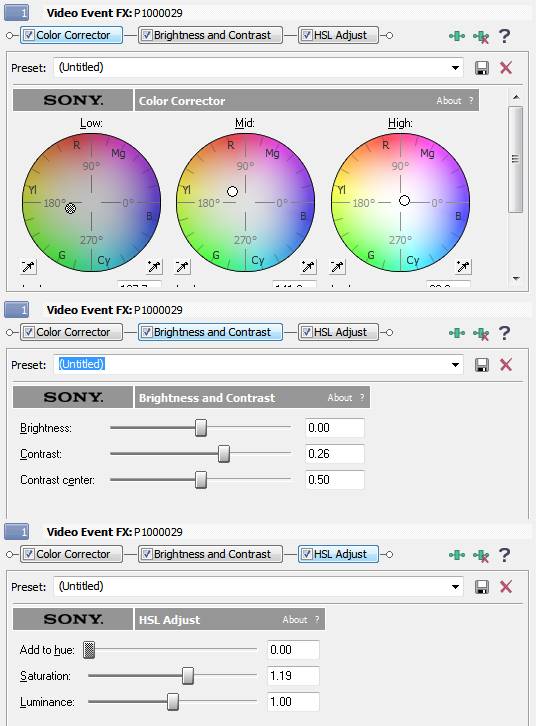Delete preset red X in HSL Adjust panel
The image size is (536, 726).
tap(506, 587)
